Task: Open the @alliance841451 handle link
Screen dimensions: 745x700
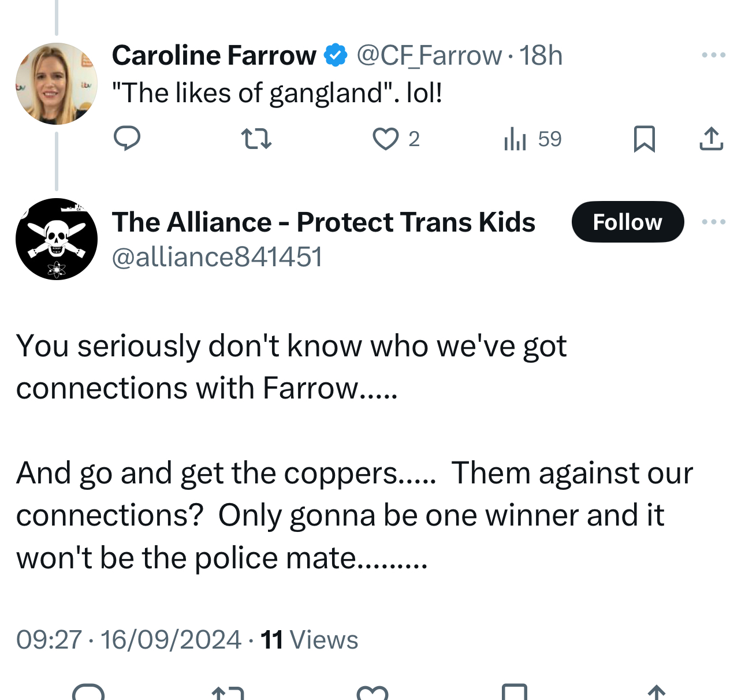Action: (x=217, y=256)
